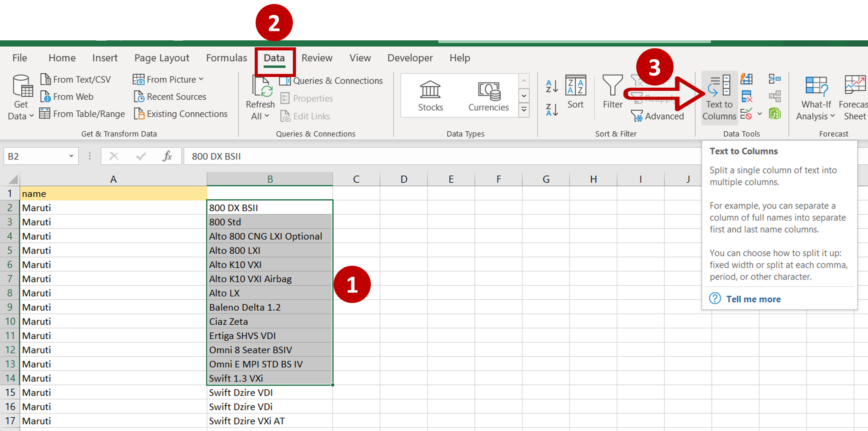Expand What-If Analysis dropdown arrow
Screen dimensions: 868x431
pyautogui.click(x=832, y=116)
